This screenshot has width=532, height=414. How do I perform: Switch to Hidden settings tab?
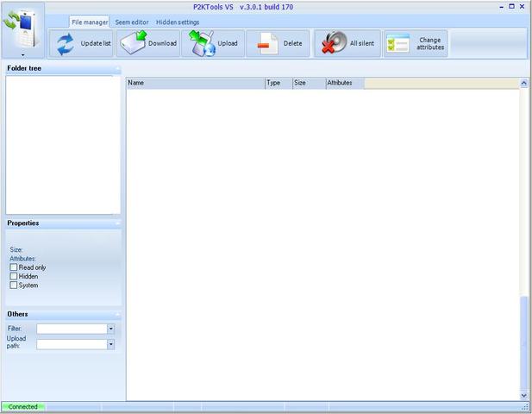(x=178, y=22)
